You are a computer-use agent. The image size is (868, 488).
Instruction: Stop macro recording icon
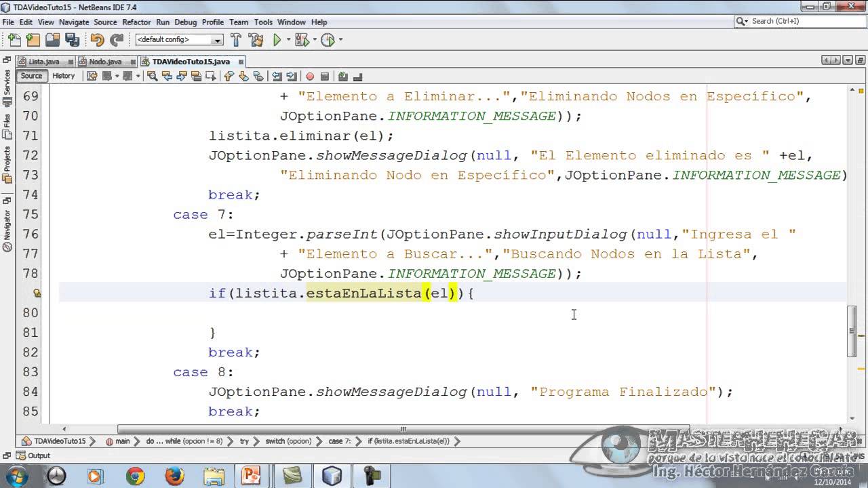point(325,76)
